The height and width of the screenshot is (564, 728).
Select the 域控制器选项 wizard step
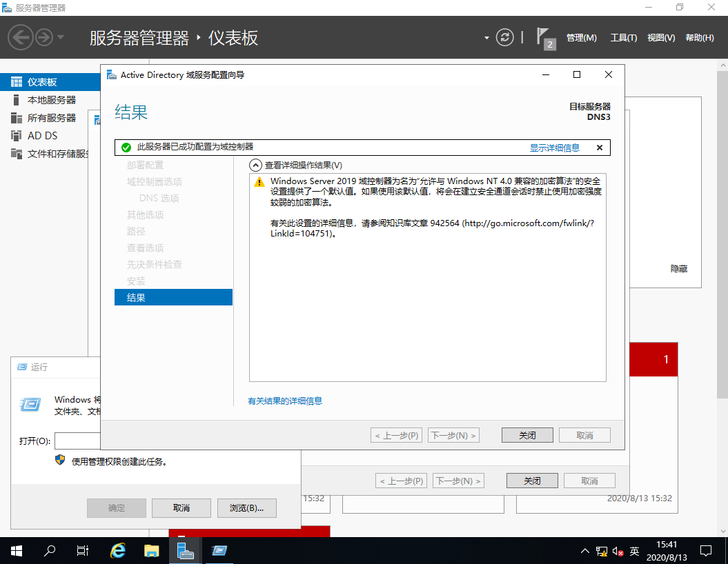tap(154, 182)
